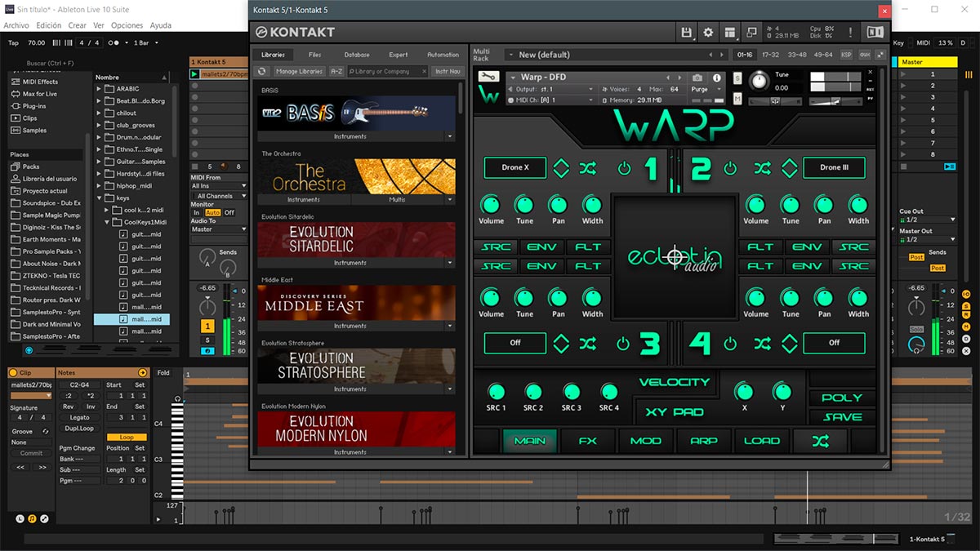Randomize layer 1 sound with shuffle icon
This screenshot has height=551, width=980.
tap(588, 168)
